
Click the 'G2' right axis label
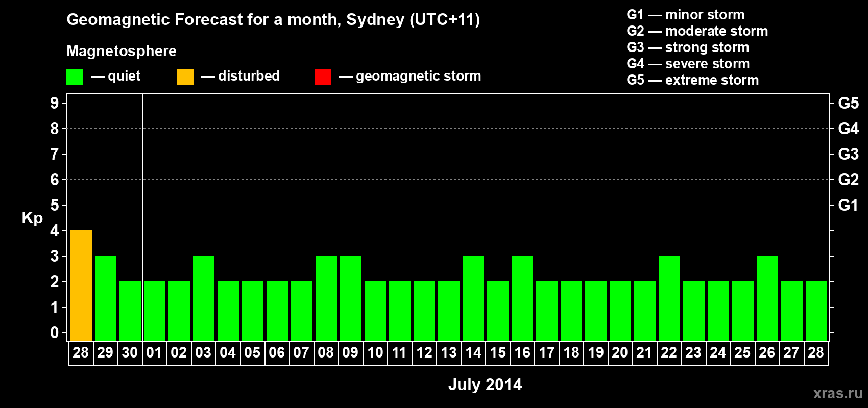click(849, 180)
